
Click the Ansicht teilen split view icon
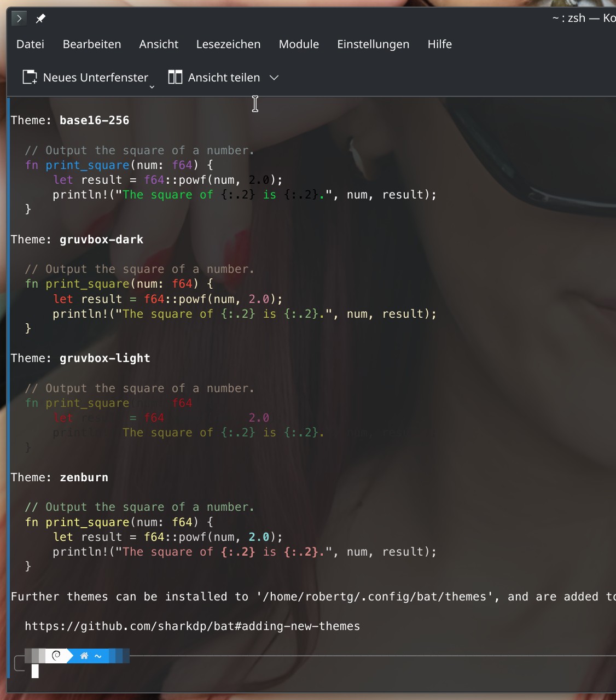pos(175,77)
